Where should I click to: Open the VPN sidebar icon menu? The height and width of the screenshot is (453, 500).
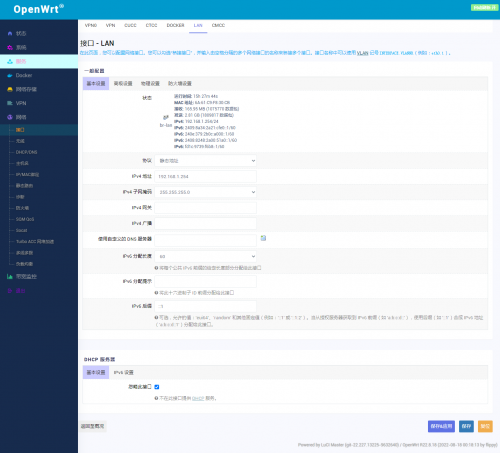pyautogui.click(x=10, y=103)
